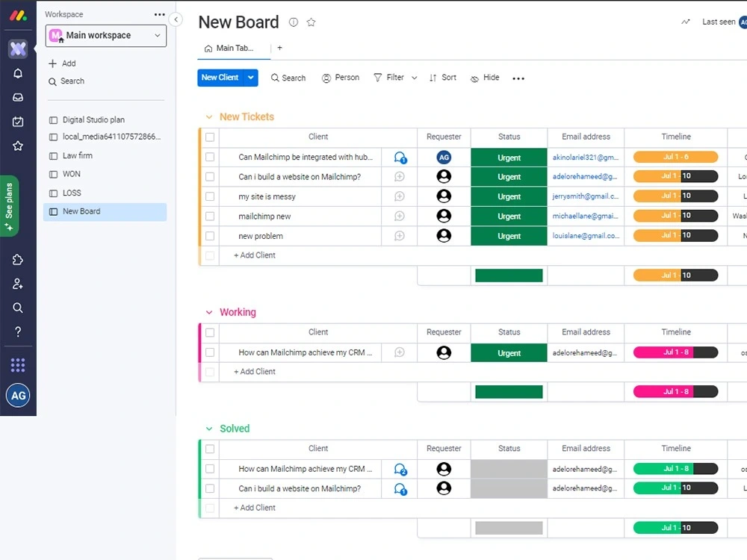The width and height of the screenshot is (747, 560).
Task: Select all items in Working group
Action: pyautogui.click(x=210, y=332)
